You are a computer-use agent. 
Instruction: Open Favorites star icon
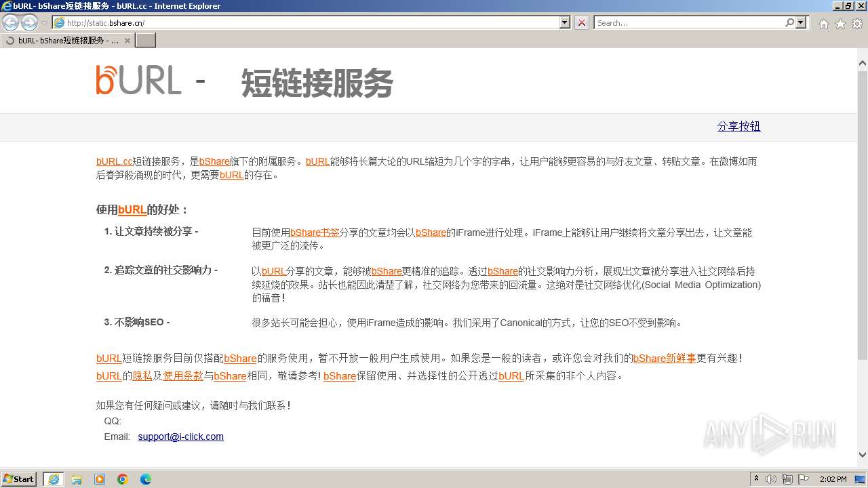(x=840, y=24)
